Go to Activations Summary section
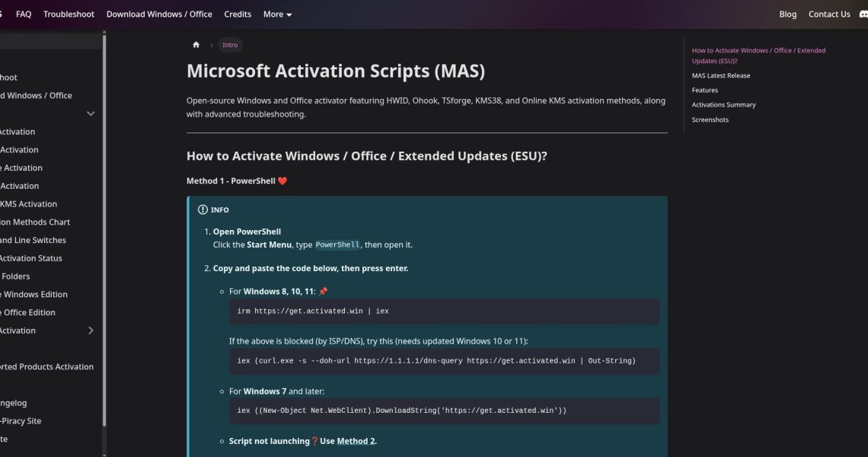 tap(723, 105)
